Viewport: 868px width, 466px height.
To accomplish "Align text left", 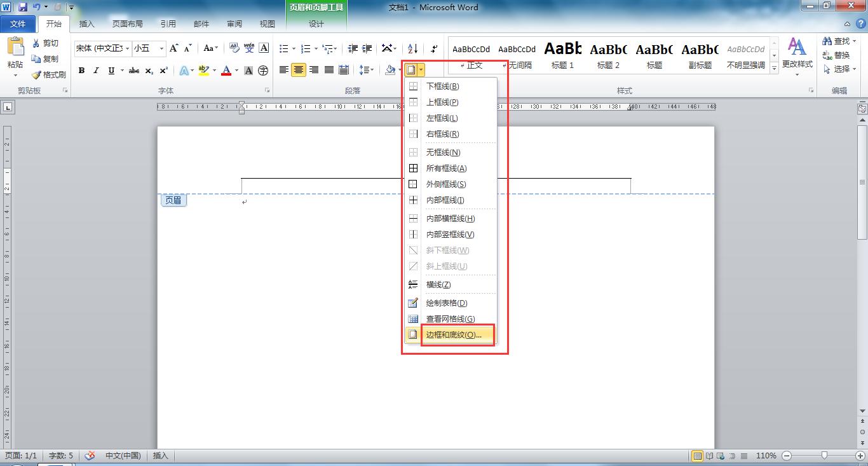I will click(284, 70).
